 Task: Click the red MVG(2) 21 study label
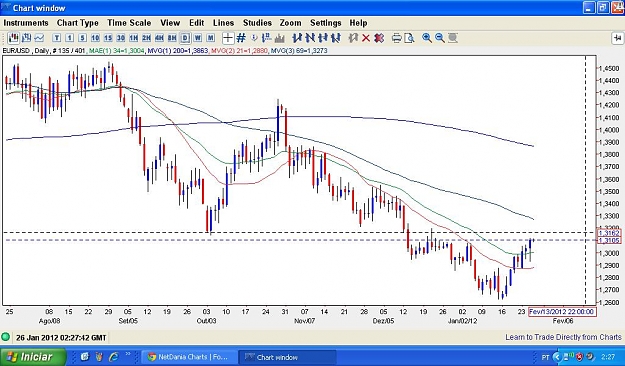[x=240, y=51]
